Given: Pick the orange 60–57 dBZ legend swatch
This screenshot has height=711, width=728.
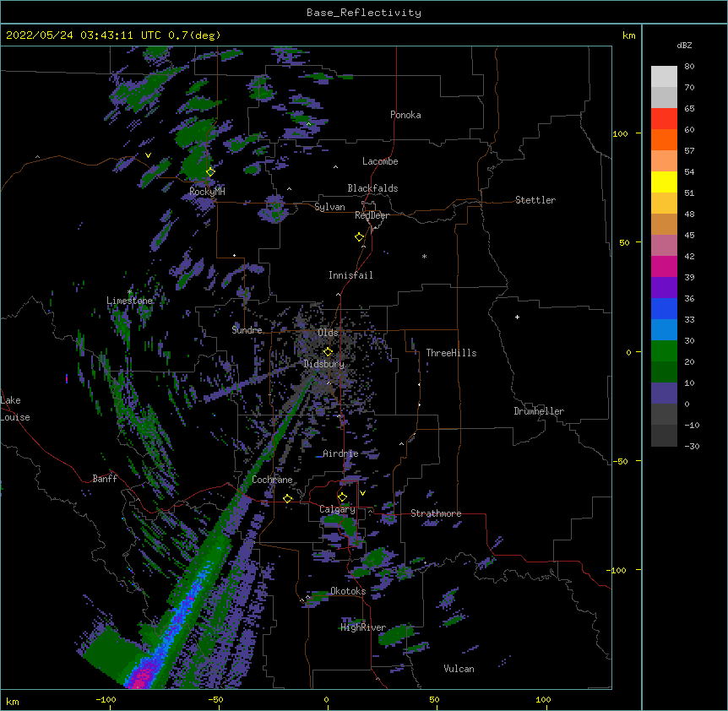Looking at the screenshot, I should point(664,139).
